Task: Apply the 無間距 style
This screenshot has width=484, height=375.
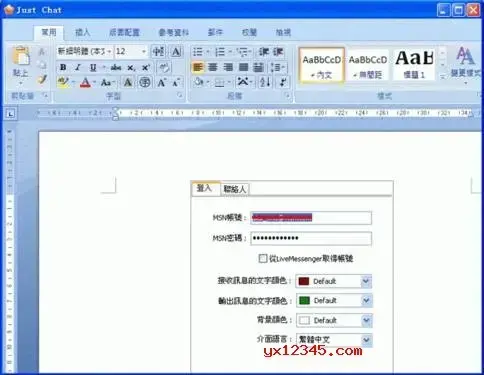Action: [368, 65]
